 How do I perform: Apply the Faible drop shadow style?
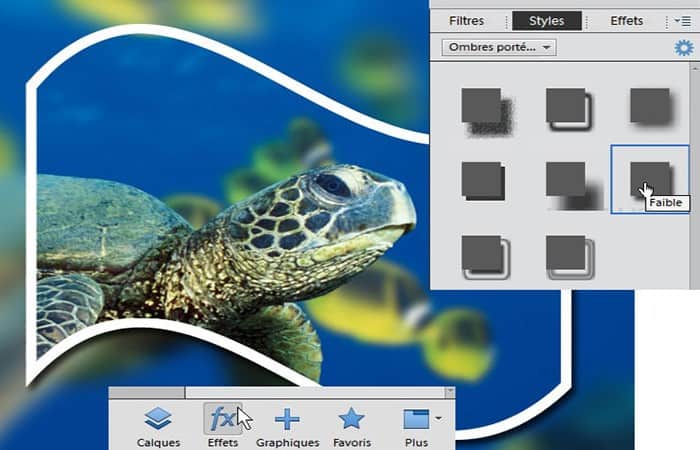click(x=650, y=179)
